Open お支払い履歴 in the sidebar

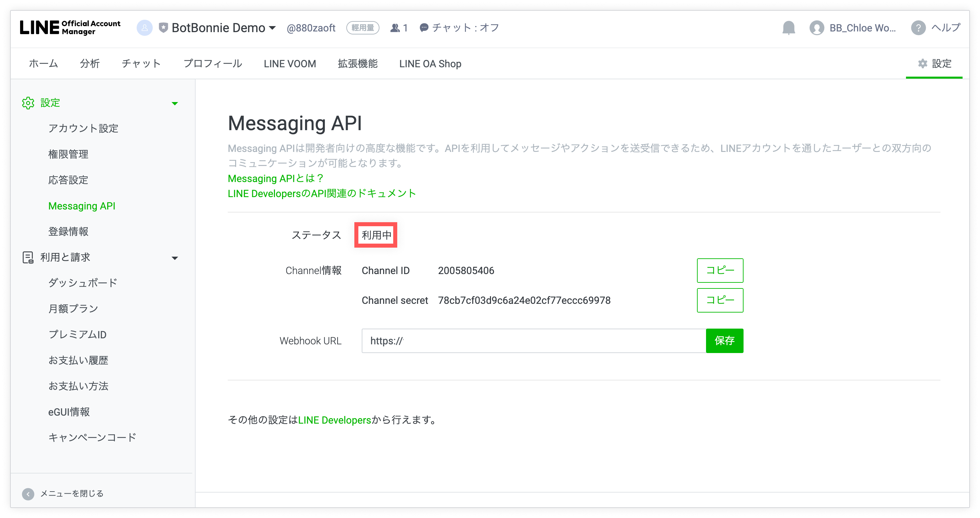[78, 360]
